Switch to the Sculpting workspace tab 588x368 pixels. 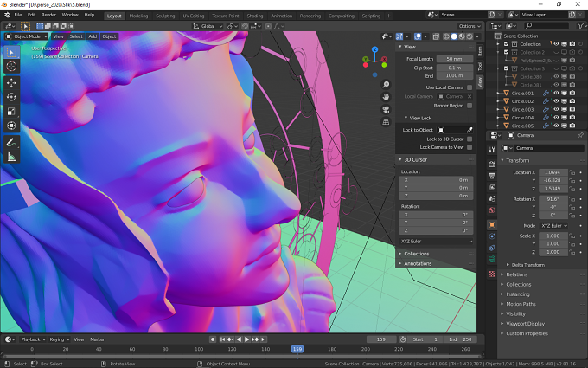pyautogui.click(x=165, y=16)
